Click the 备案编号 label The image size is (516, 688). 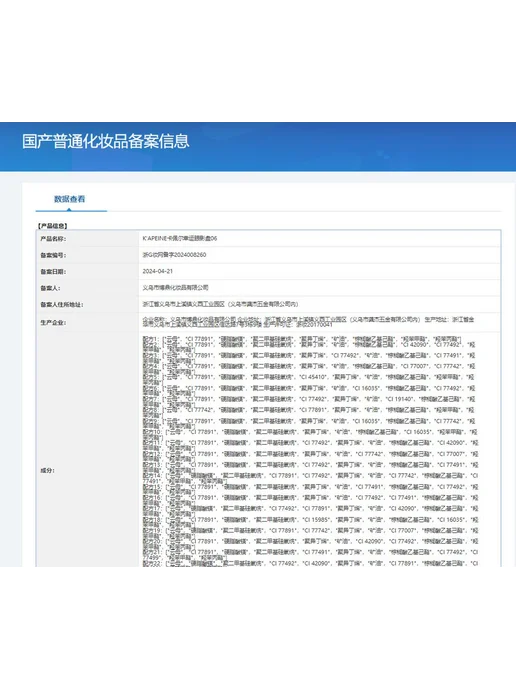tap(53, 255)
